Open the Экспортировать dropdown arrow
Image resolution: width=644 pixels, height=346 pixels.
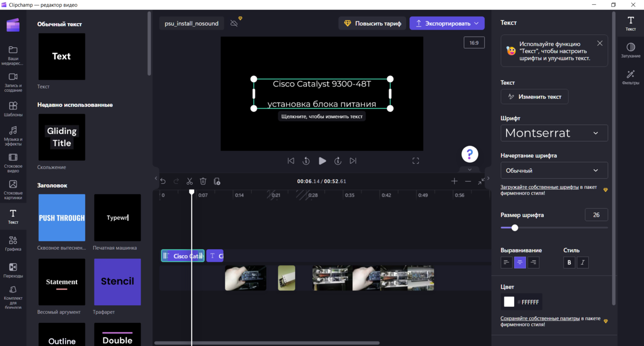pos(477,23)
